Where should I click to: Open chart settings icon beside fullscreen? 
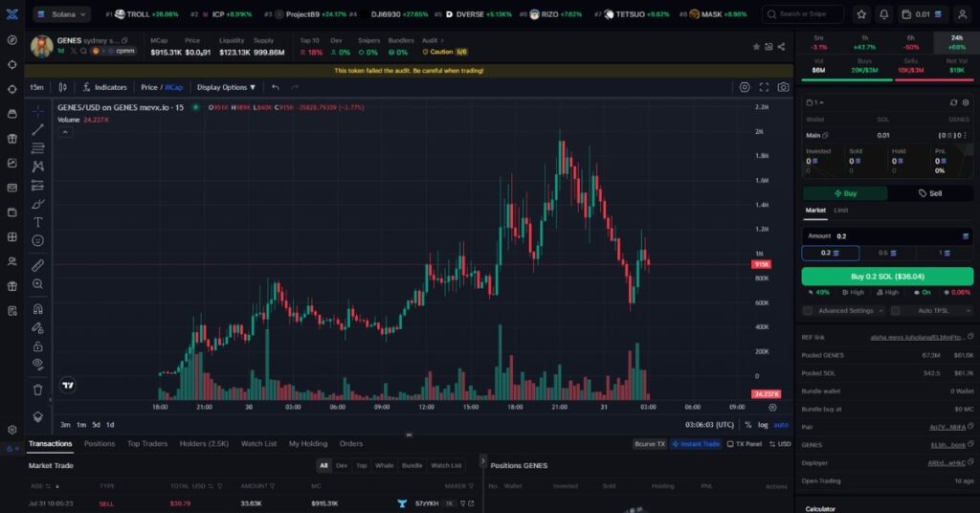(745, 87)
